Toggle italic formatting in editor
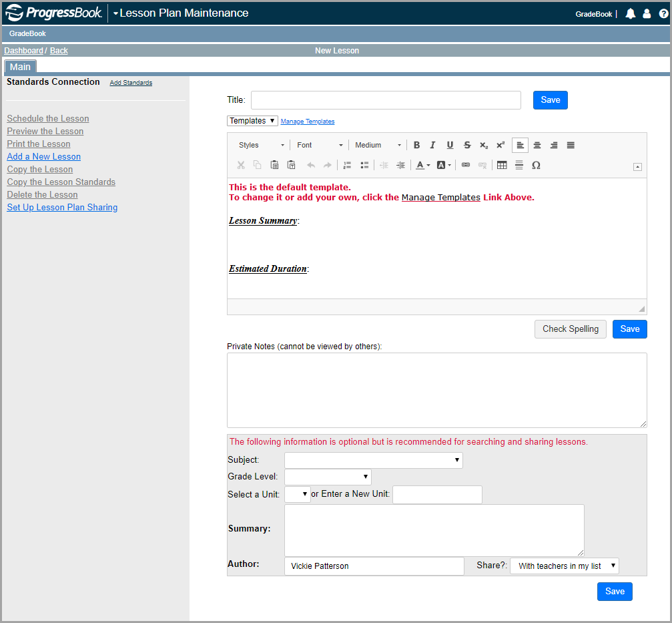 pyautogui.click(x=433, y=145)
